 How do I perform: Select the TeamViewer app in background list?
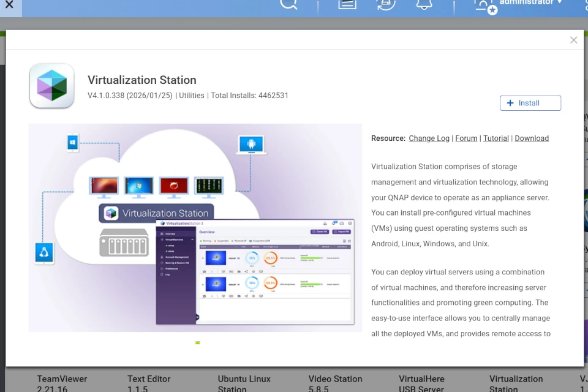62,383
